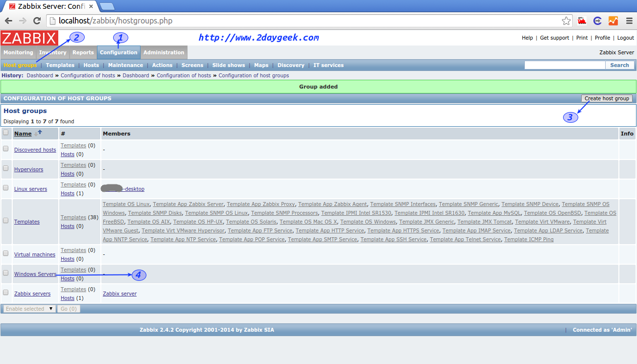This screenshot has height=364, width=637.
Task: Click the browser forward arrow
Action: pos(23,21)
